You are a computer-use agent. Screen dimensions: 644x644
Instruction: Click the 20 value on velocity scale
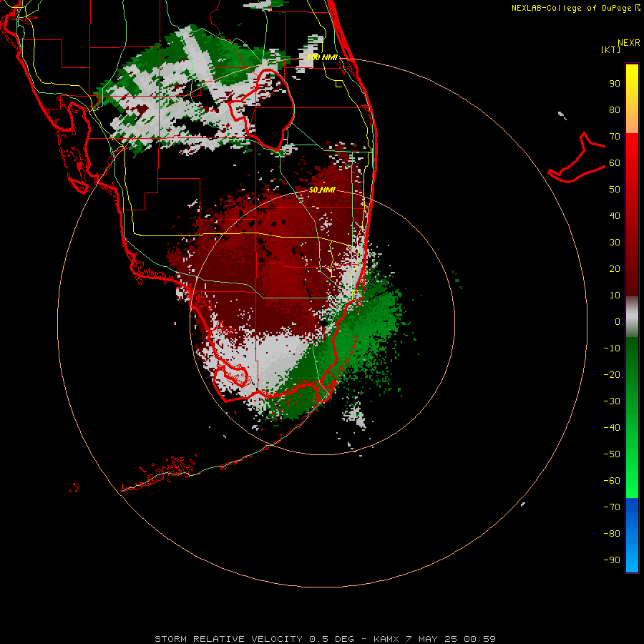(x=615, y=268)
